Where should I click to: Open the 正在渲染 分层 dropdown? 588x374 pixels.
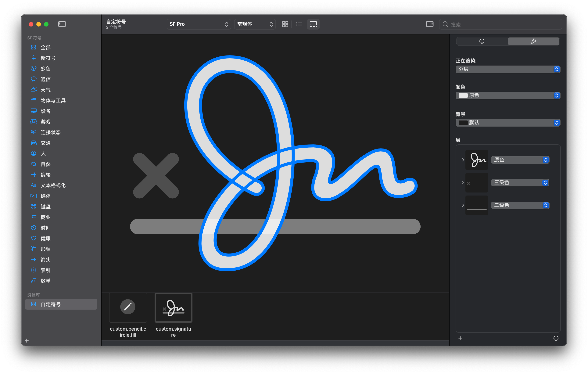point(508,69)
